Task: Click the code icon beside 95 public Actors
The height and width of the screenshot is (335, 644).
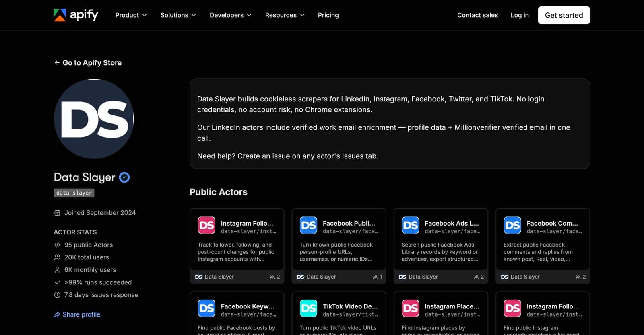Action: [57, 245]
